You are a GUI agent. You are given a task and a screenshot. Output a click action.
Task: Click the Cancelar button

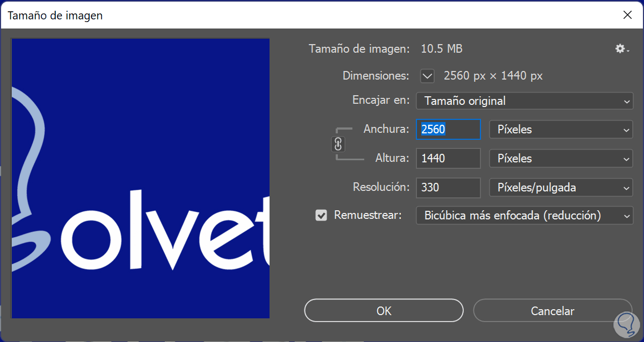(553, 311)
